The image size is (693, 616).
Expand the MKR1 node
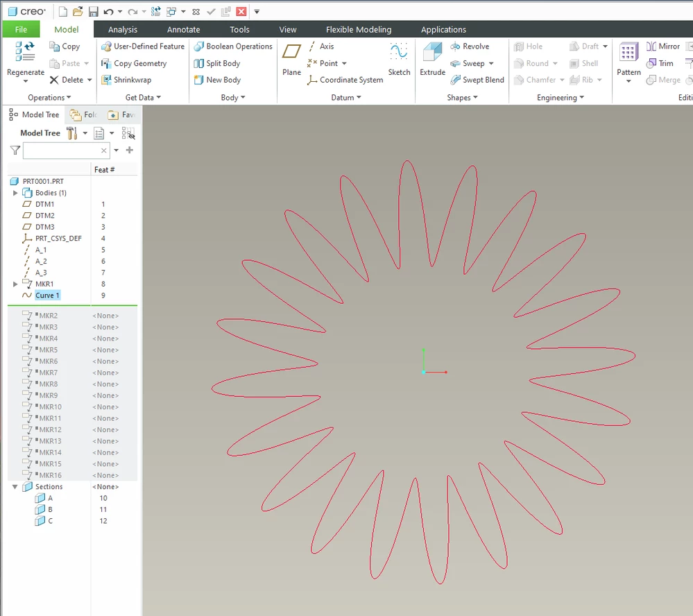click(15, 284)
